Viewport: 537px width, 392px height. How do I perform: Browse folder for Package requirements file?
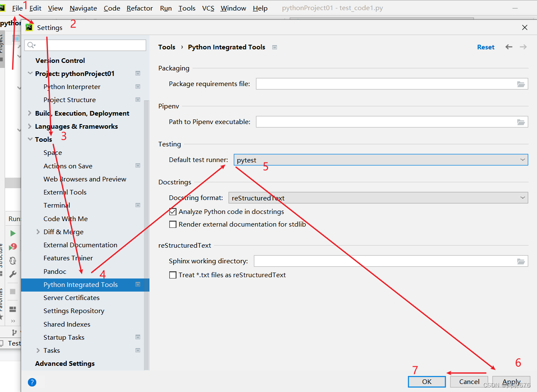point(521,84)
